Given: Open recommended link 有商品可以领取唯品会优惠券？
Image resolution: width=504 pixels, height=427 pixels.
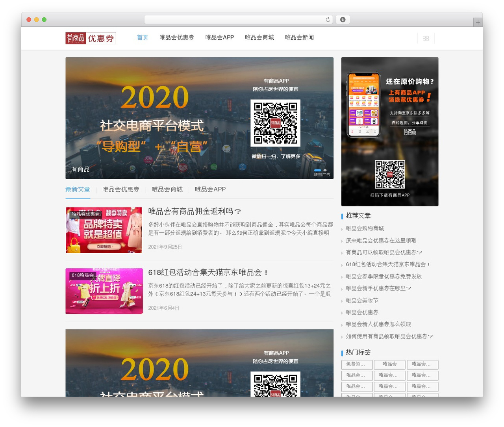Looking at the screenshot, I should pos(384,252).
